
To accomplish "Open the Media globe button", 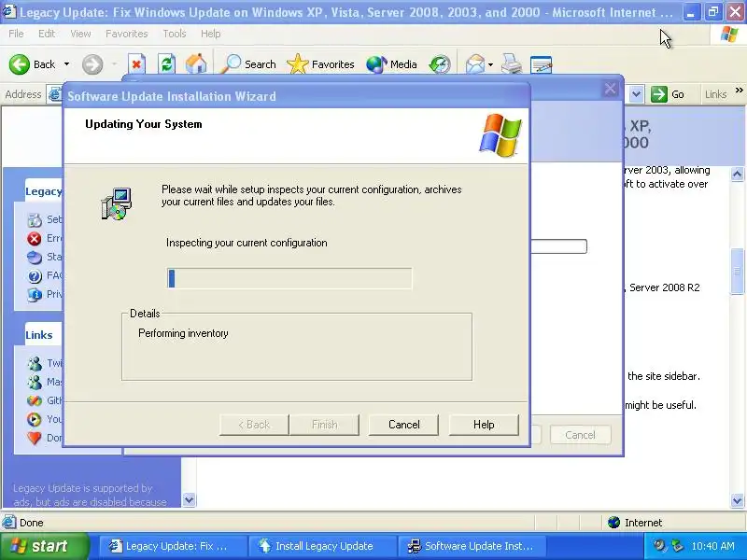I will tap(376, 64).
